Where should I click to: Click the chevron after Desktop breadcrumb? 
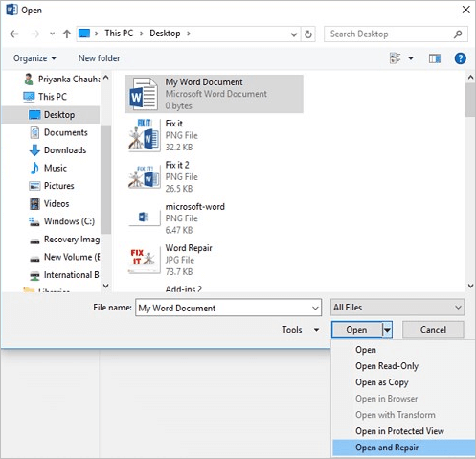pos(189,34)
